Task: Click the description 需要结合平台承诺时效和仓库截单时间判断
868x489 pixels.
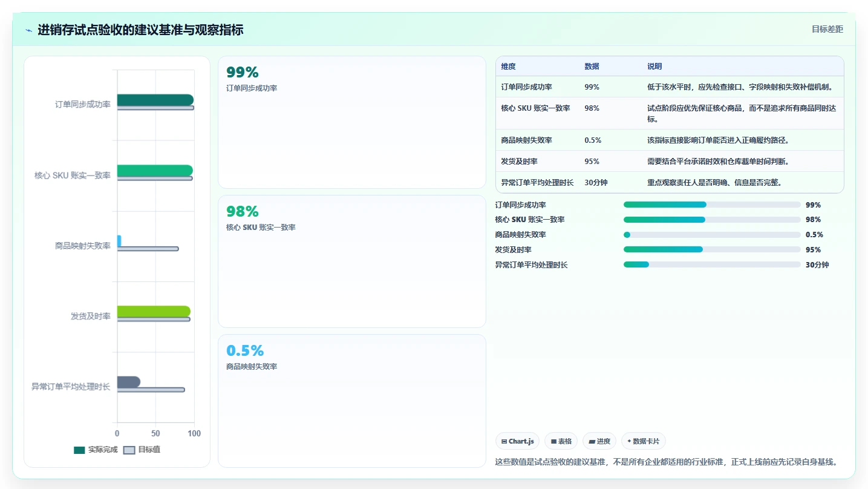Action: click(718, 162)
